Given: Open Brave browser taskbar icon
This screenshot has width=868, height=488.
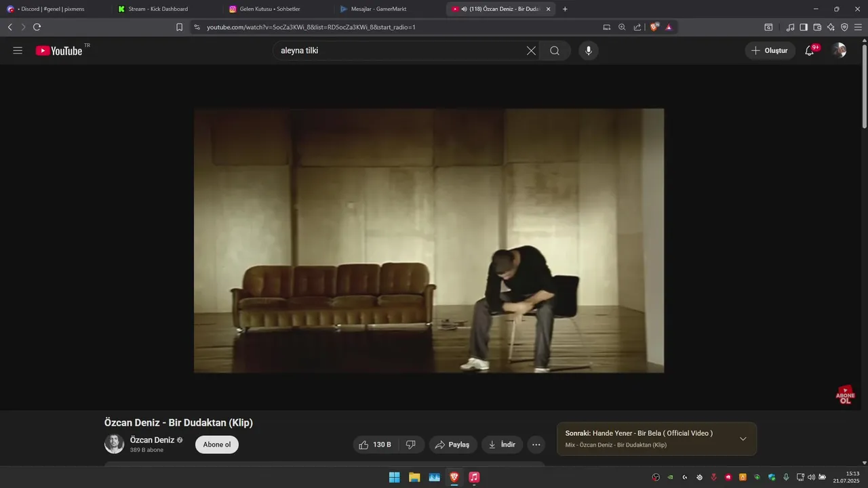Looking at the screenshot, I should tap(454, 477).
